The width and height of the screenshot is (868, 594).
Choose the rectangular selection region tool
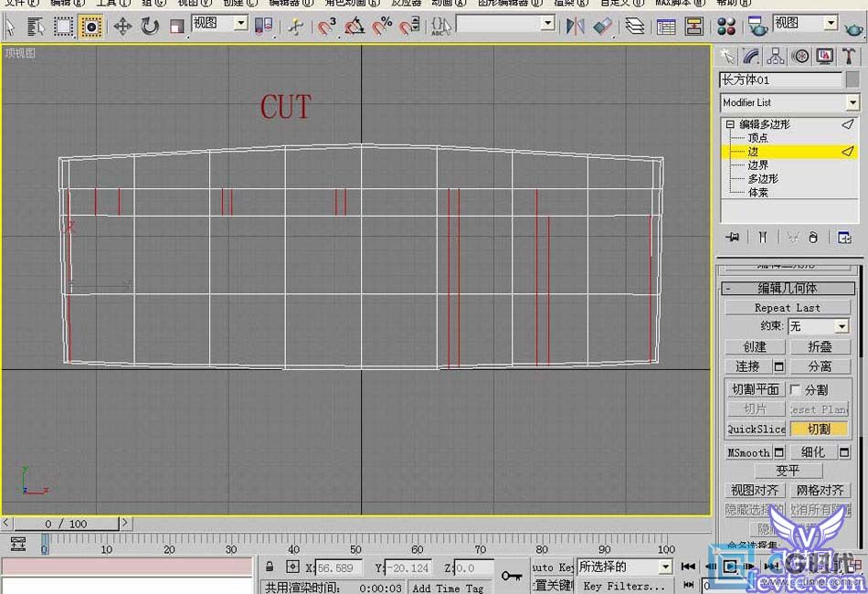[x=62, y=26]
